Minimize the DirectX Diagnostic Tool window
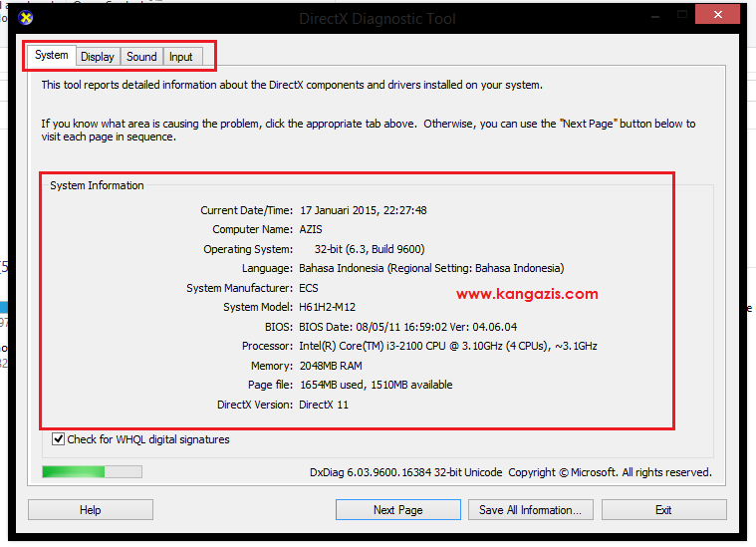Screen dimensions: 756x547 (654, 15)
